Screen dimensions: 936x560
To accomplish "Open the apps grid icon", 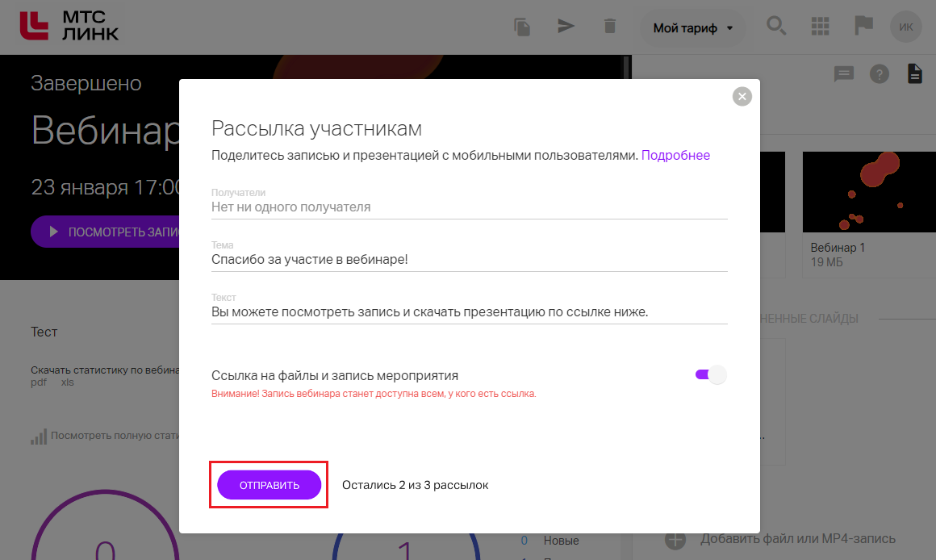I will pos(820,27).
